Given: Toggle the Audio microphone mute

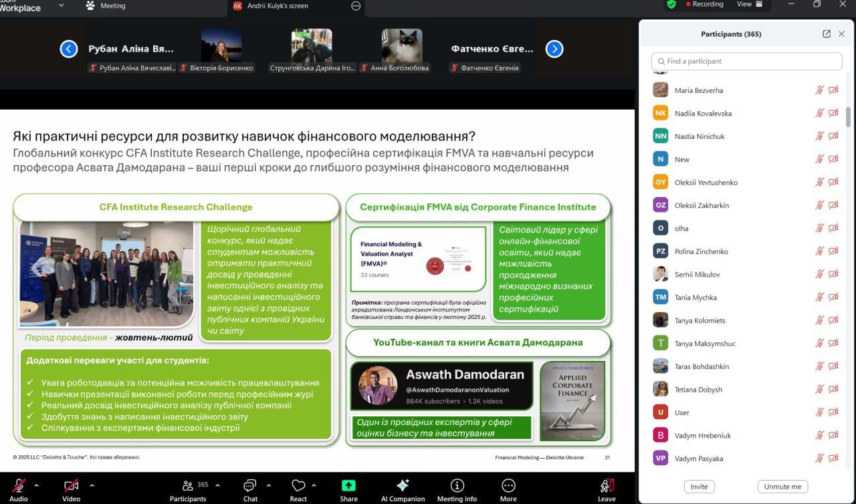Looking at the screenshot, I should 19,486.
